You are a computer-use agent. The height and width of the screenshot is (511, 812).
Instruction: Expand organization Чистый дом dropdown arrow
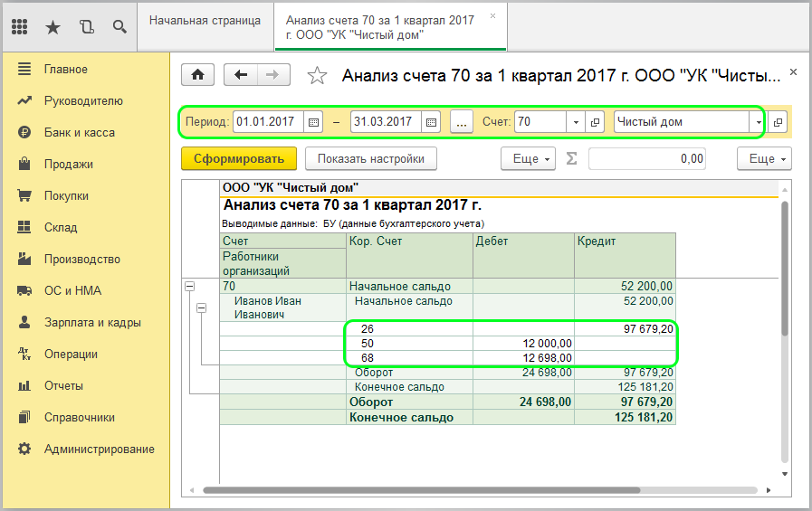(759, 122)
